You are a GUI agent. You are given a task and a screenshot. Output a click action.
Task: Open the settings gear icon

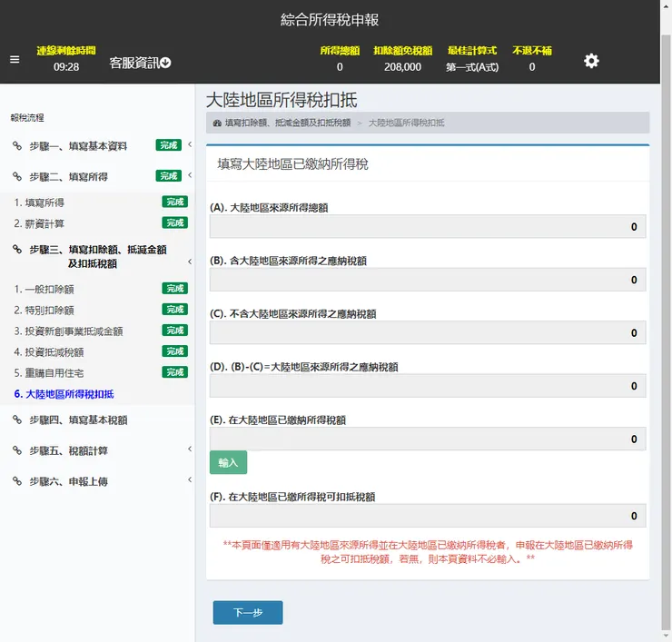tap(591, 61)
